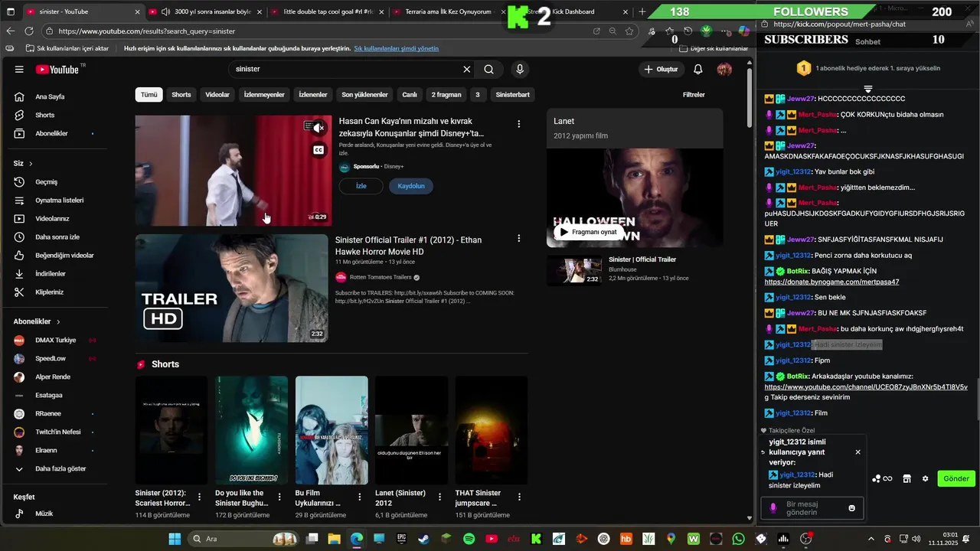This screenshot has height=551, width=980.
Task: Click the magnifier search button in YouTube
Action: click(488, 69)
